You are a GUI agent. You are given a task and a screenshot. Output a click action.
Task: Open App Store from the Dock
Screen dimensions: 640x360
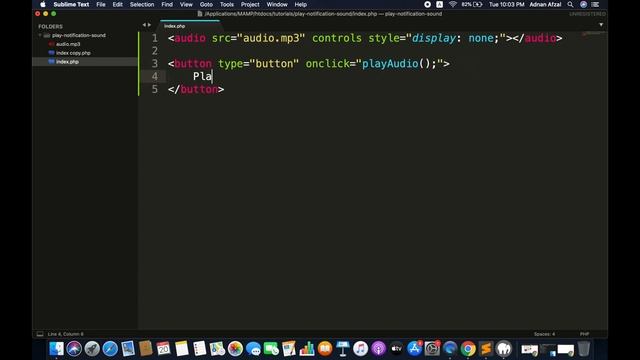tap(414, 349)
